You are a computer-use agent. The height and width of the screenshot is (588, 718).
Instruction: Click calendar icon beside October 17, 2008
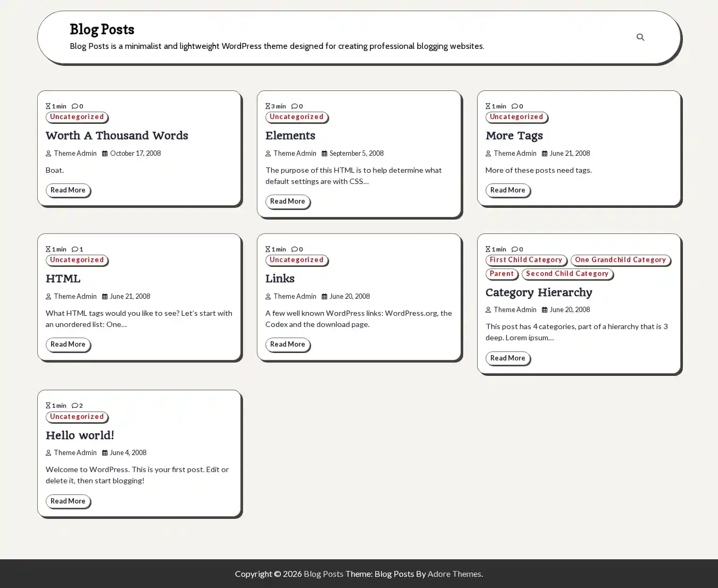tap(105, 154)
